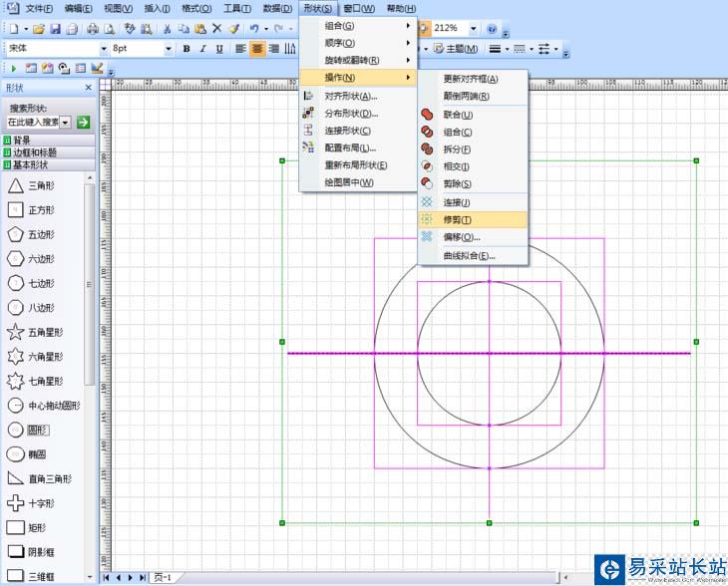Click the Cut scissors icon
Viewport: 728px width, 586px height.
[x=167, y=29]
